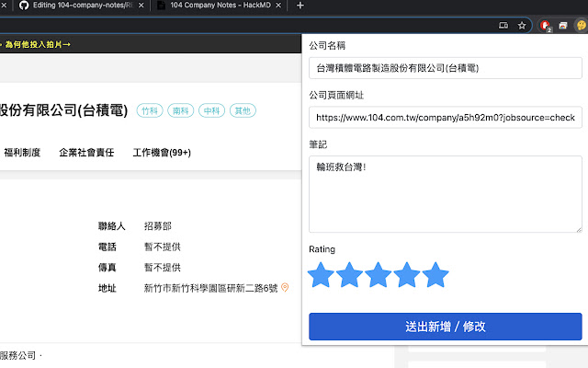The height and width of the screenshot is (368, 588).
Task: Click the 聯絡人 label
Action: pos(111,226)
